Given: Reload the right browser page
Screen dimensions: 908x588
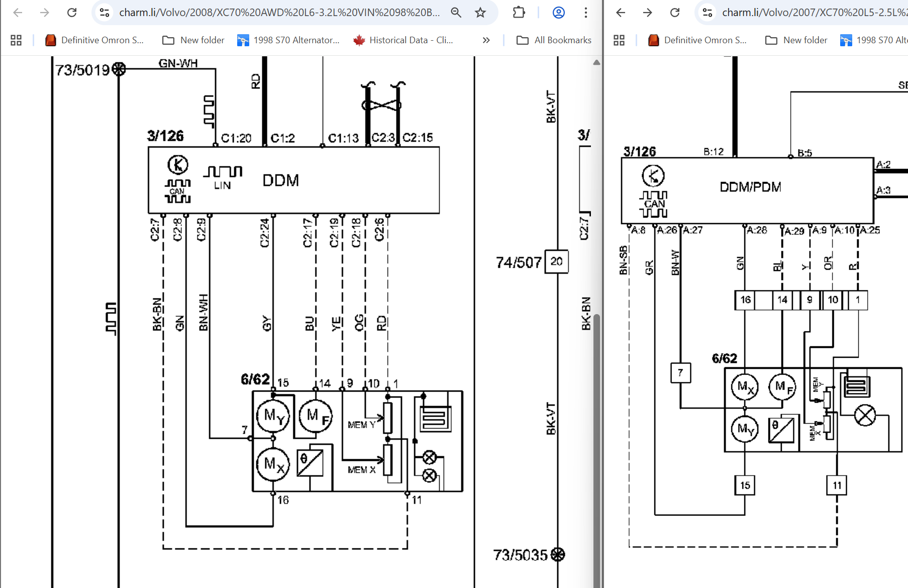Looking at the screenshot, I should pos(675,13).
